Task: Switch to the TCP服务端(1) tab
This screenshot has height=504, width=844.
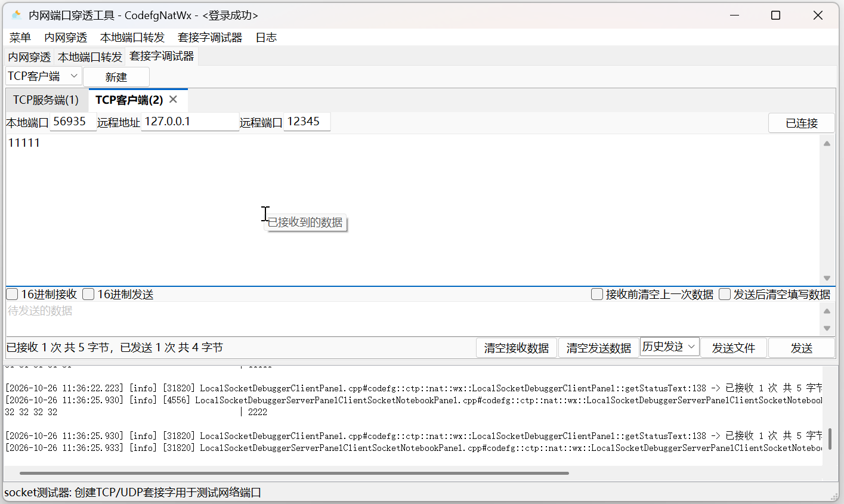Action: 46,100
